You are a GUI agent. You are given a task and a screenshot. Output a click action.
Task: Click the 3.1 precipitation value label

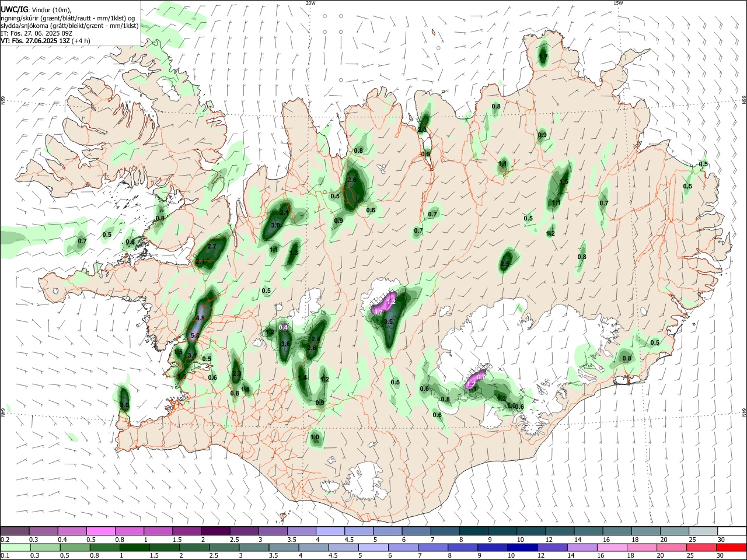coord(192,355)
